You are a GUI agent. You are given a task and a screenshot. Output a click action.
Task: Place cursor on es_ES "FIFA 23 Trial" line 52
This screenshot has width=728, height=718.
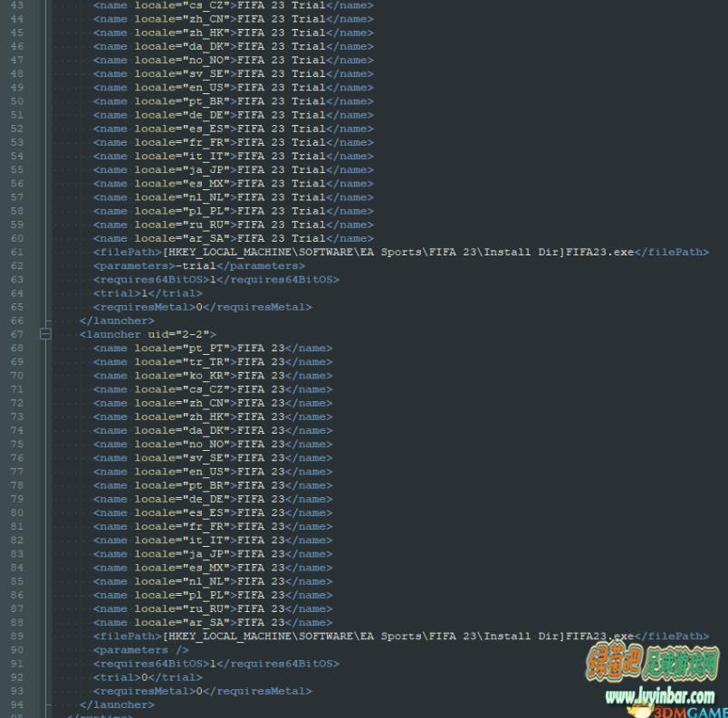tap(234, 129)
